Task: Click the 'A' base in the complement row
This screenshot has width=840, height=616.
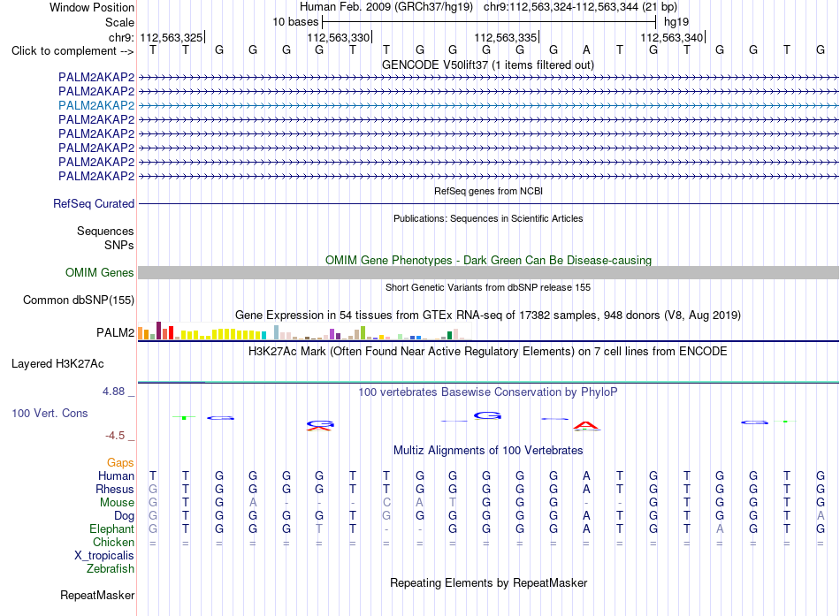Action: pos(586,50)
